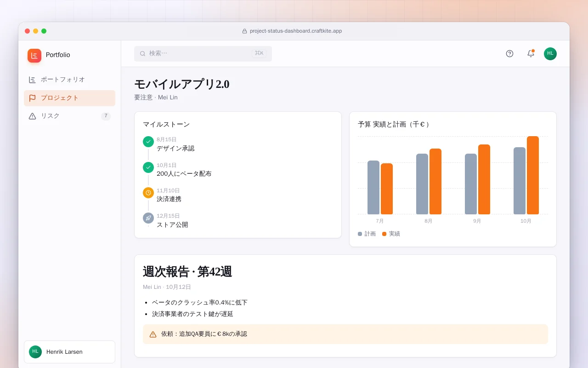
Task: Click the rocket icon for ストア公開
Action: tap(148, 218)
